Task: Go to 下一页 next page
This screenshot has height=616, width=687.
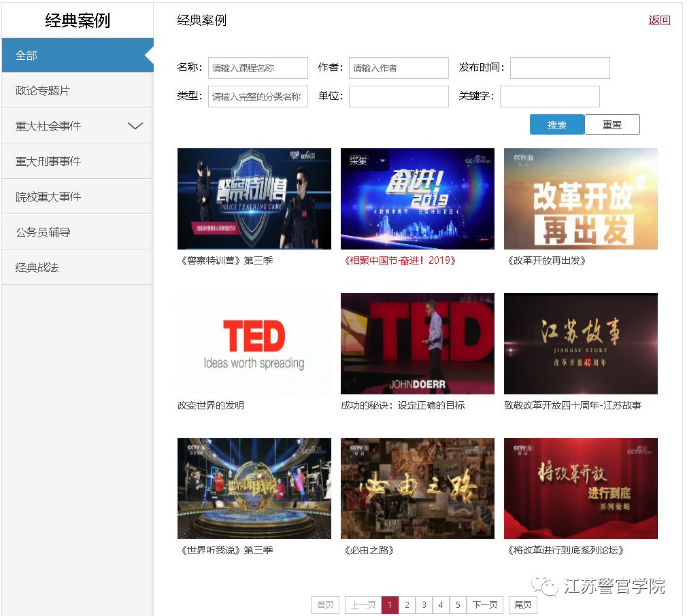Action: coord(485,605)
